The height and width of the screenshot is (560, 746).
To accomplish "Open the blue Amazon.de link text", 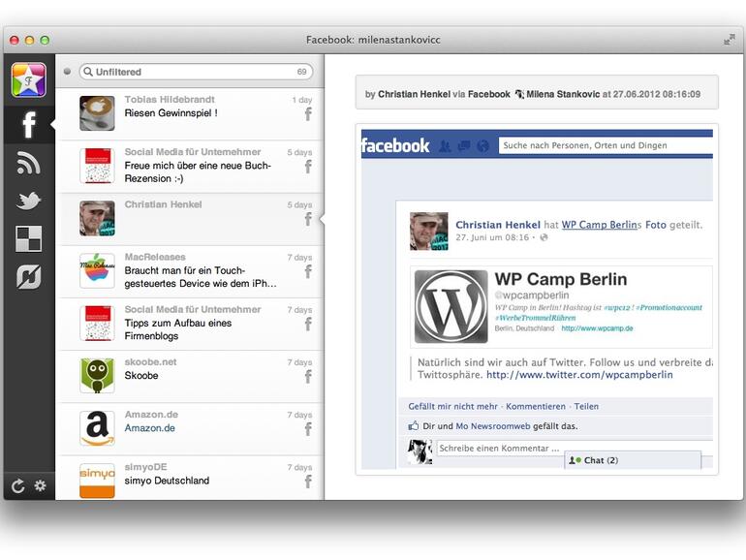I will coord(149,427).
